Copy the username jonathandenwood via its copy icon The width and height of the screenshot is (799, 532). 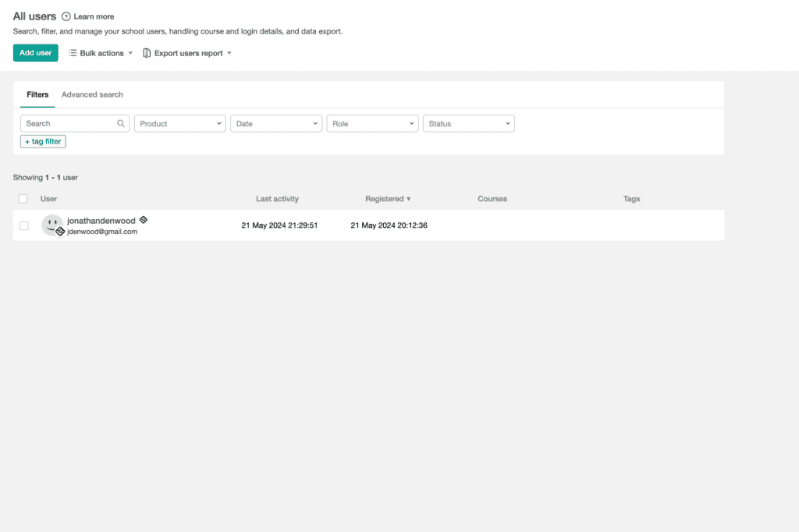[x=143, y=220]
